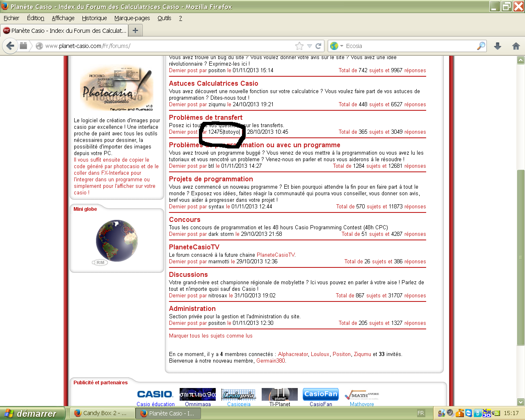Open the Marque-pages menu
This screenshot has width=525, height=420.
[132, 18]
